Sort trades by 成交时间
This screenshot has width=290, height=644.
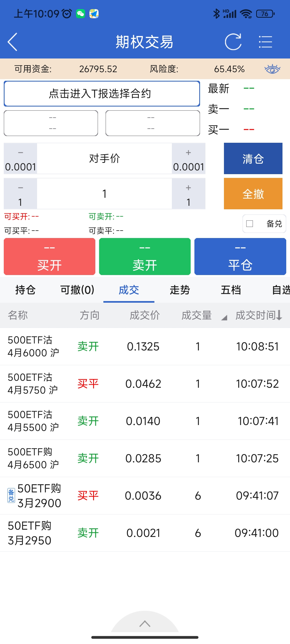[259, 315]
